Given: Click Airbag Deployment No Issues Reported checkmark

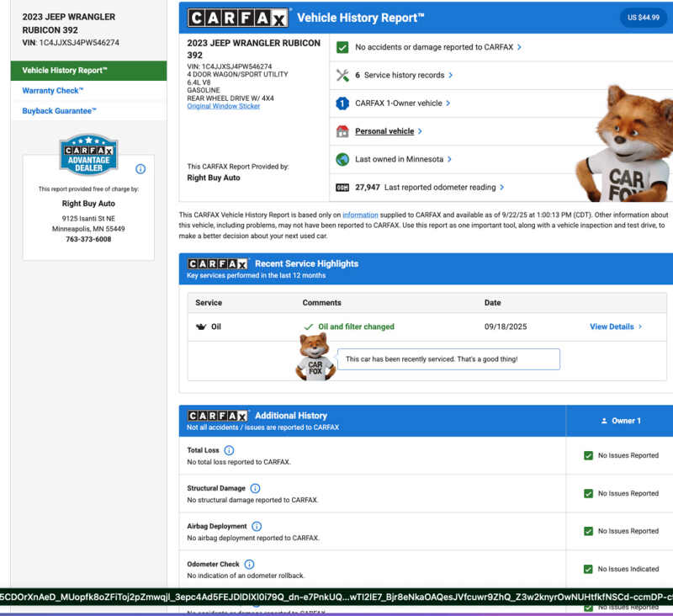Looking at the screenshot, I should tap(588, 532).
